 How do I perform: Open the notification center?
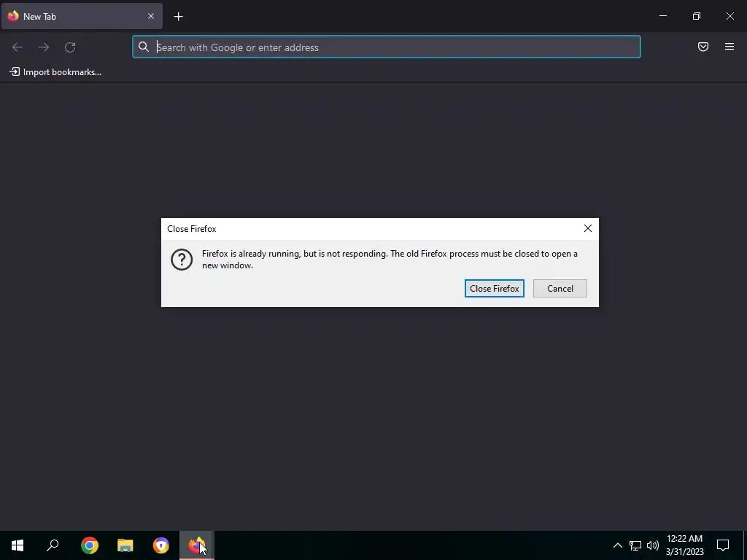(723, 545)
